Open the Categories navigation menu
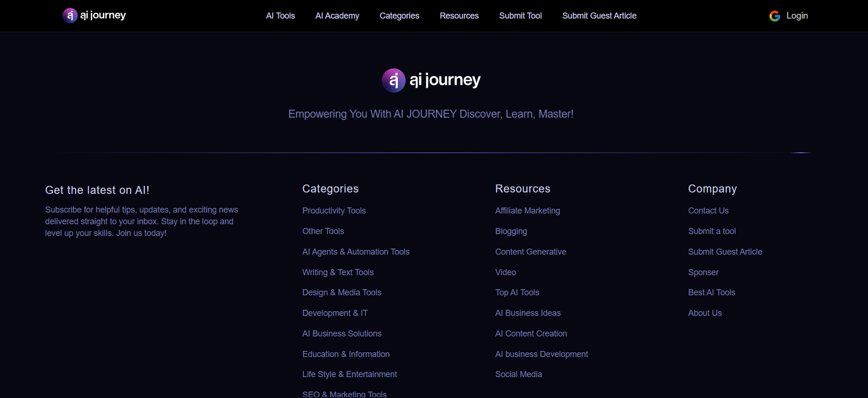 tap(399, 16)
